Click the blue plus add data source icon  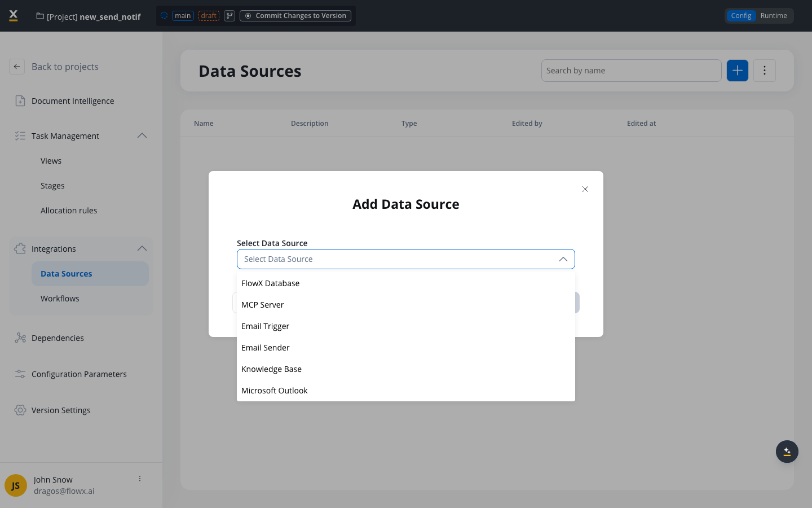(x=738, y=71)
